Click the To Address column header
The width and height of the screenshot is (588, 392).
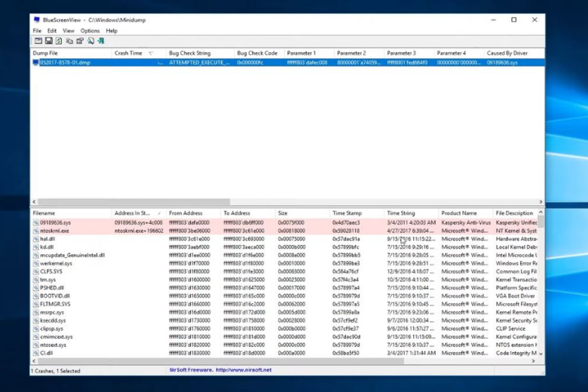(248, 213)
